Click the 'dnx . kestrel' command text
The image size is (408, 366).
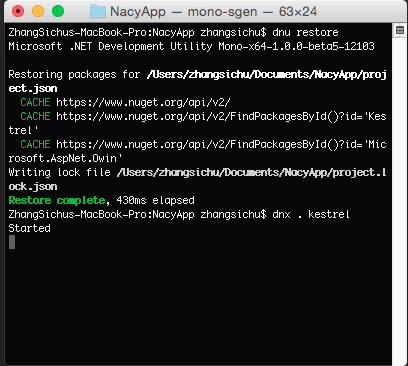[x=311, y=214]
